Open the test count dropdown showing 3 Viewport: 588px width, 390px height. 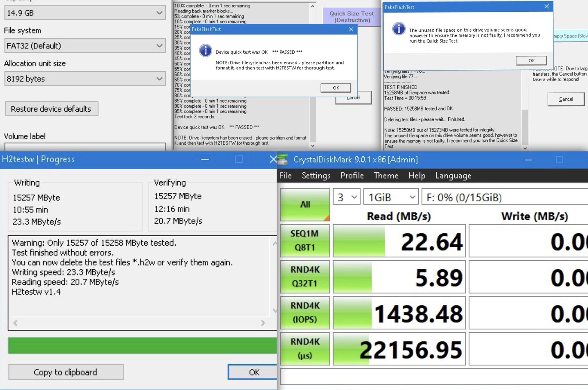point(347,197)
